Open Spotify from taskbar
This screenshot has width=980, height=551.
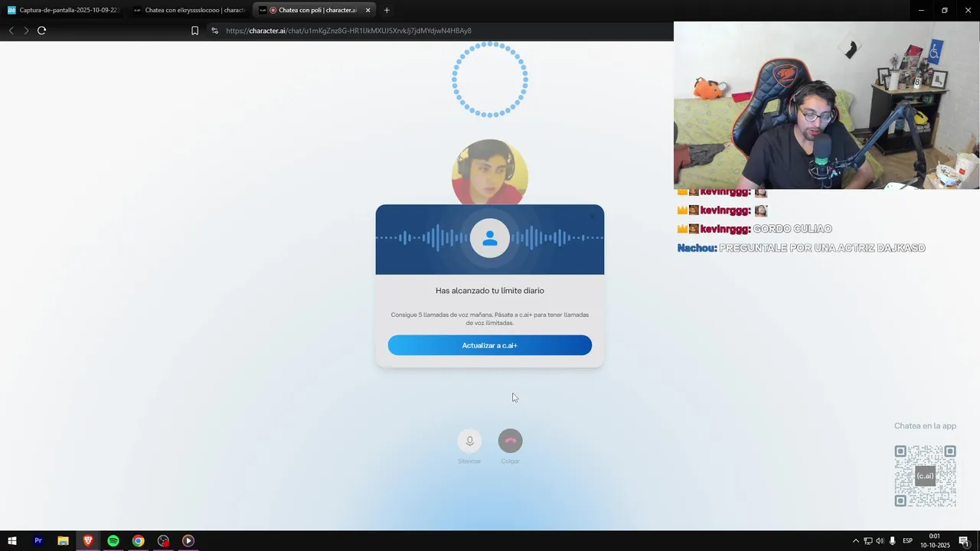pyautogui.click(x=113, y=541)
